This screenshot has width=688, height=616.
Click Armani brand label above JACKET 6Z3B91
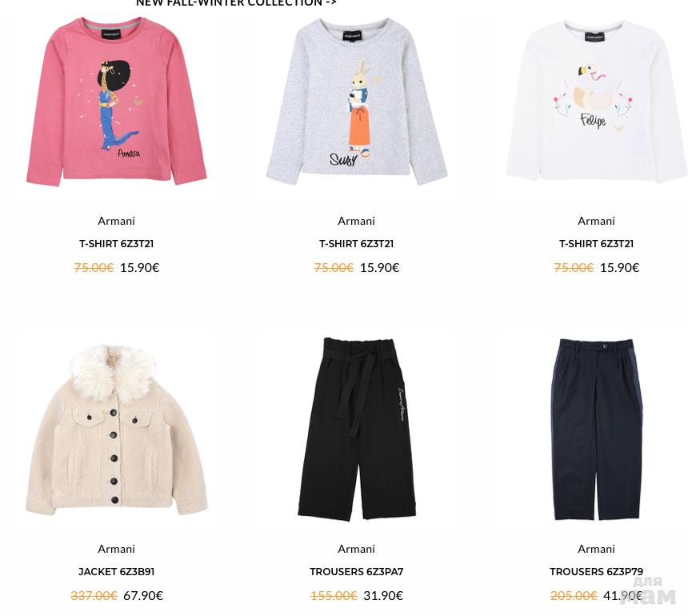[116, 549]
